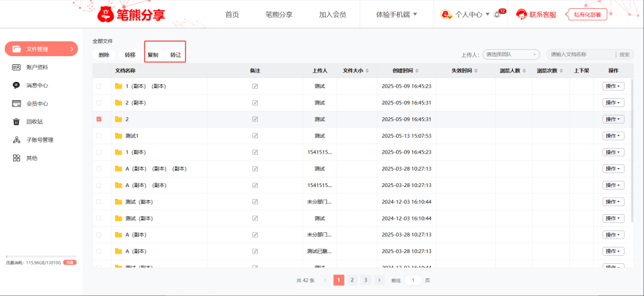Open the 首页 home navigation item
Image resolution: width=644 pixels, height=296 pixels.
232,14
